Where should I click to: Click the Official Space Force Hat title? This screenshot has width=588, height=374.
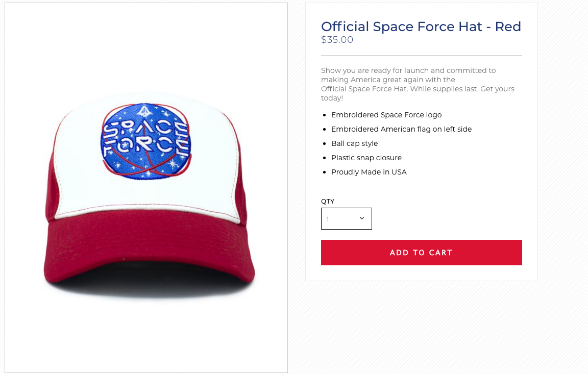click(x=421, y=27)
